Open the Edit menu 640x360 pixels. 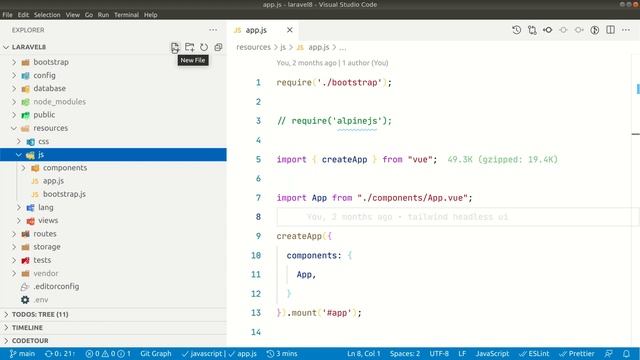[23, 15]
